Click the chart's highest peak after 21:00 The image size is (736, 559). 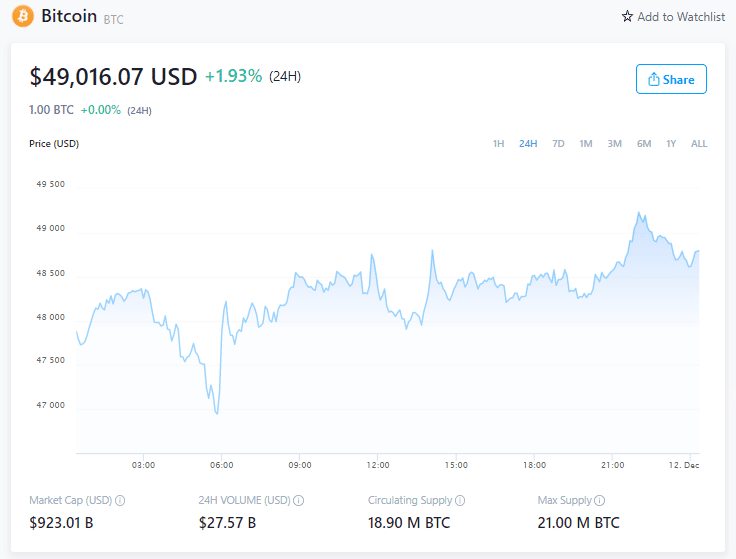(638, 213)
